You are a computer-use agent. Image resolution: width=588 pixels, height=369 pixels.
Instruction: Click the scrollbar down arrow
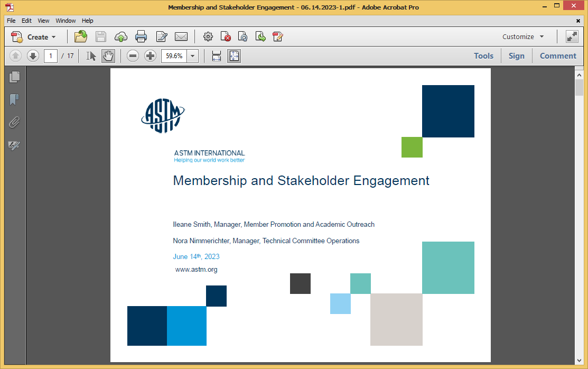(580, 361)
